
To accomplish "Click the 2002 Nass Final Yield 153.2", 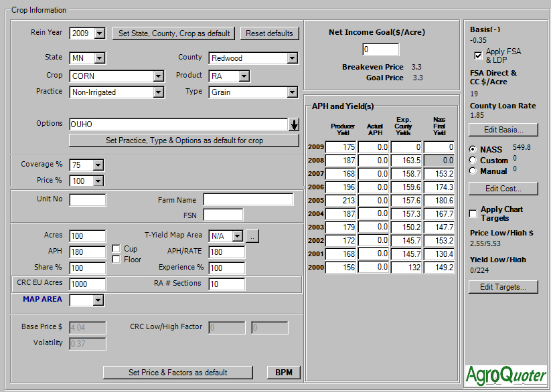I will point(439,241).
